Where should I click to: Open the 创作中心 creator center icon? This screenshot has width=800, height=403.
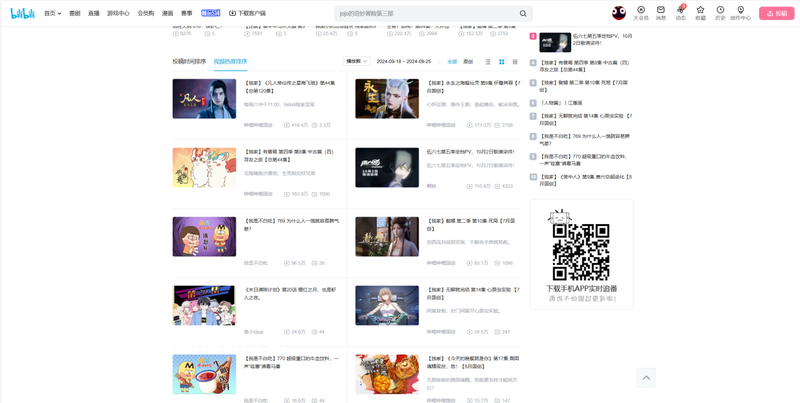[740, 13]
